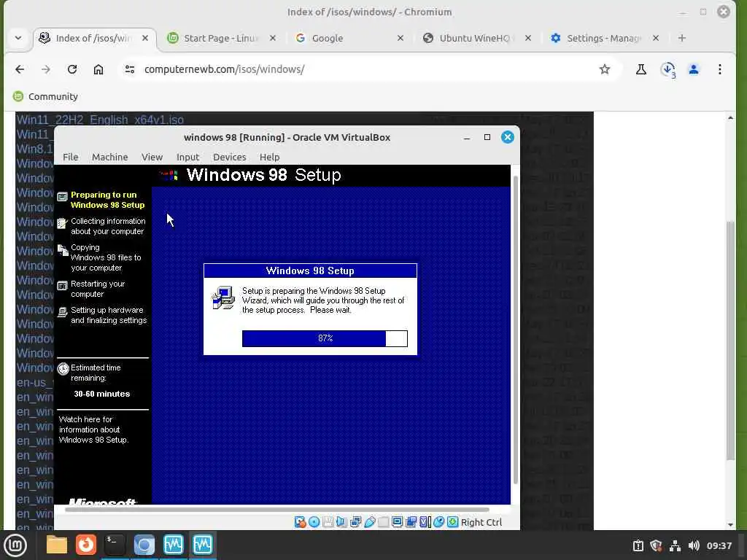Click the shared folders indicator in VirtualBox

click(383, 522)
